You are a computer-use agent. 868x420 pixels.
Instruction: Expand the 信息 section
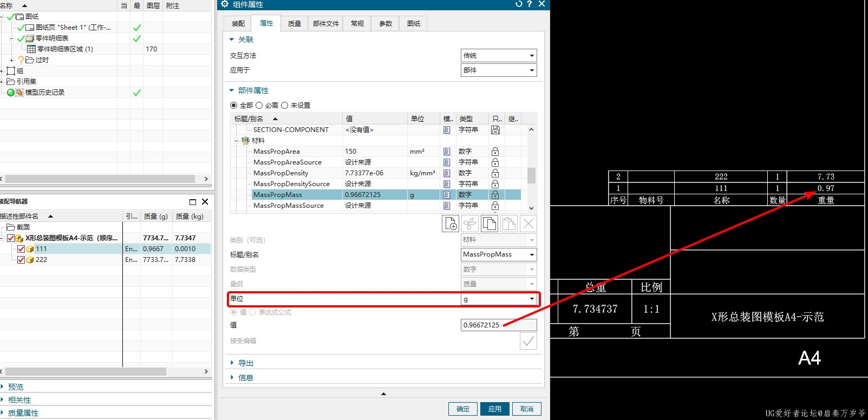pos(232,378)
